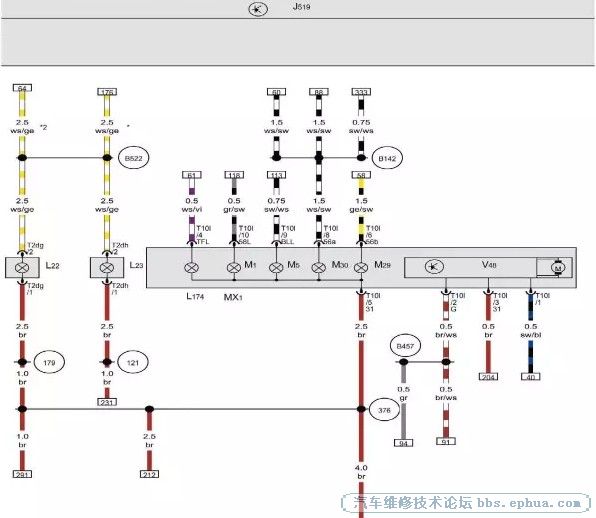Click the B457 connection circle

click(405, 346)
